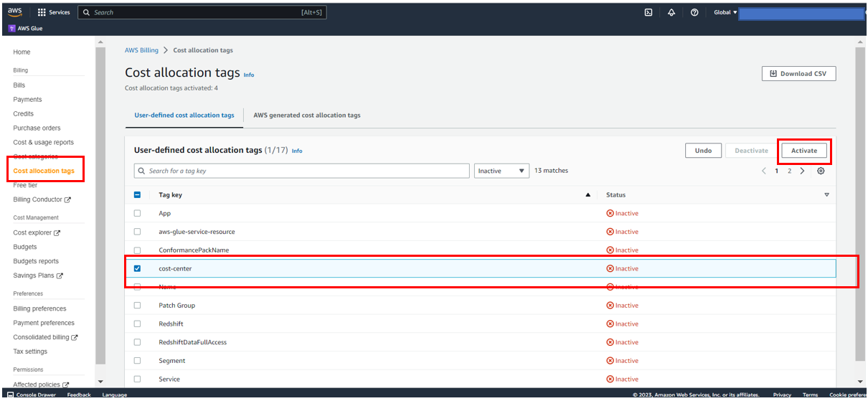
Task: Switch to User-defined cost allocation tags tab
Action: [x=184, y=115]
